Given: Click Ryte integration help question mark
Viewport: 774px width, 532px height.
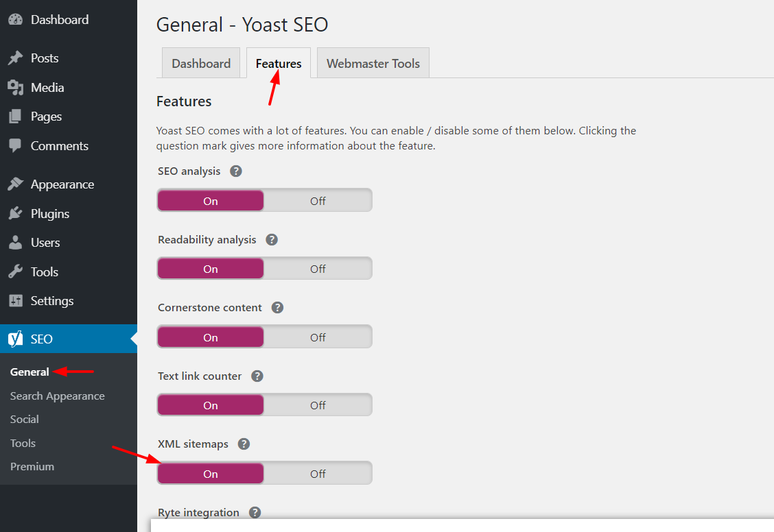Looking at the screenshot, I should click(x=255, y=513).
